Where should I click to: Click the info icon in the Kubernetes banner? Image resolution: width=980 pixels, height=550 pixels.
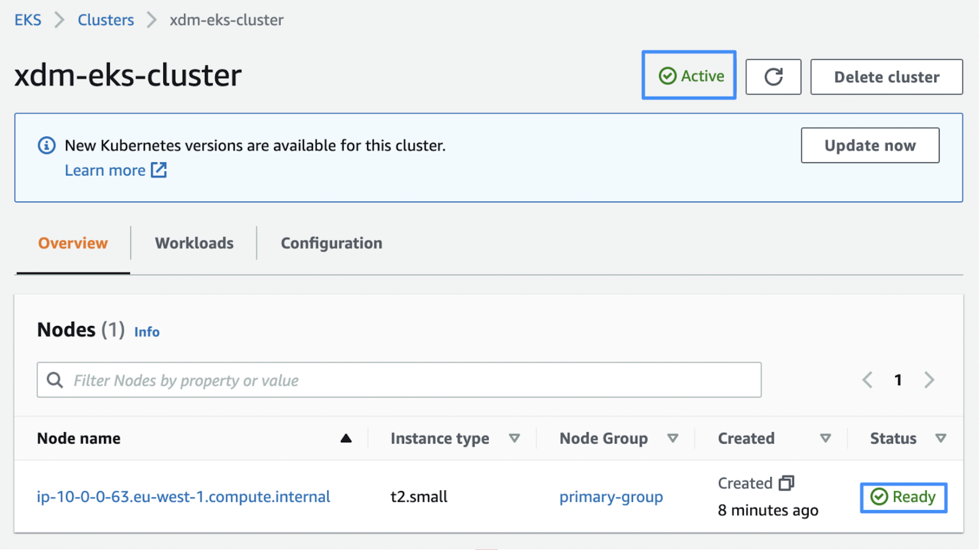[x=46, y=145]
